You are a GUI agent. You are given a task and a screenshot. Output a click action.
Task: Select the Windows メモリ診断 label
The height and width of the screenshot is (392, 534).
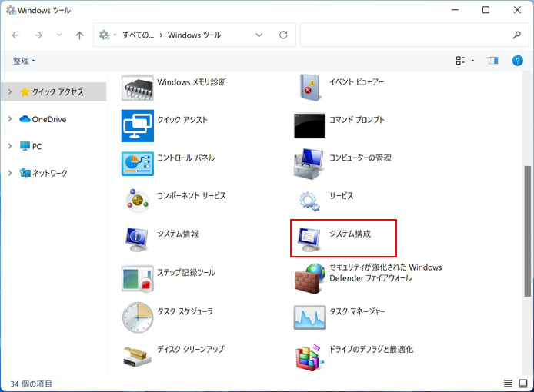[x=192, y=82]
